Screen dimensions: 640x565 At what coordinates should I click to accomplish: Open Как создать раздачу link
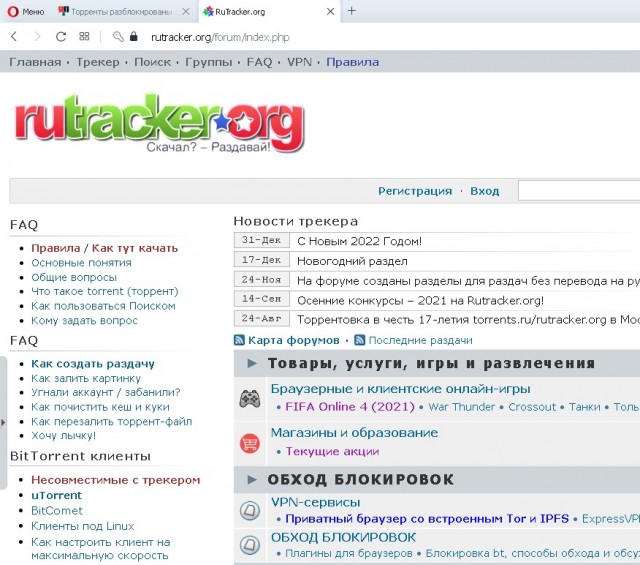click(x=93, y=363)
